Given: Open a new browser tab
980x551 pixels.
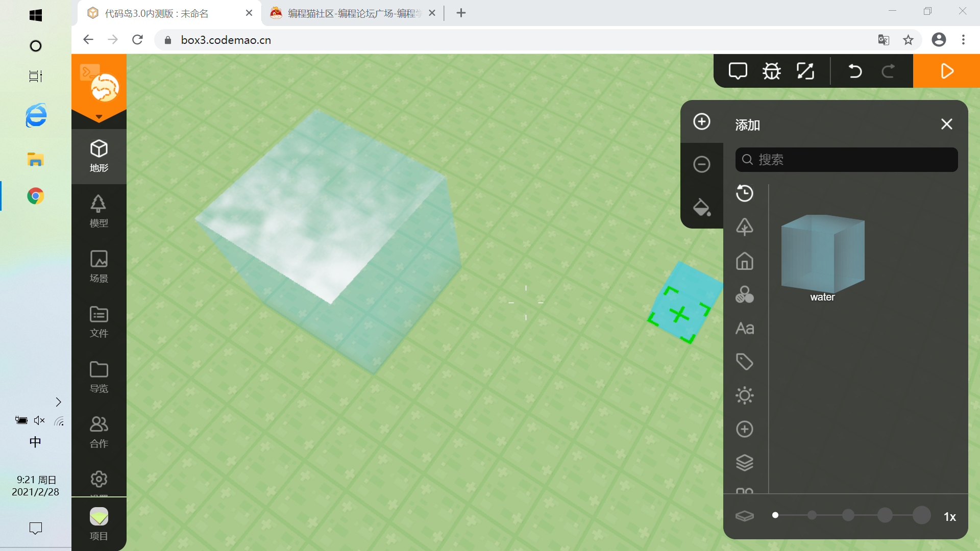Looking at the screenshot, I should [x=461, y=13].
